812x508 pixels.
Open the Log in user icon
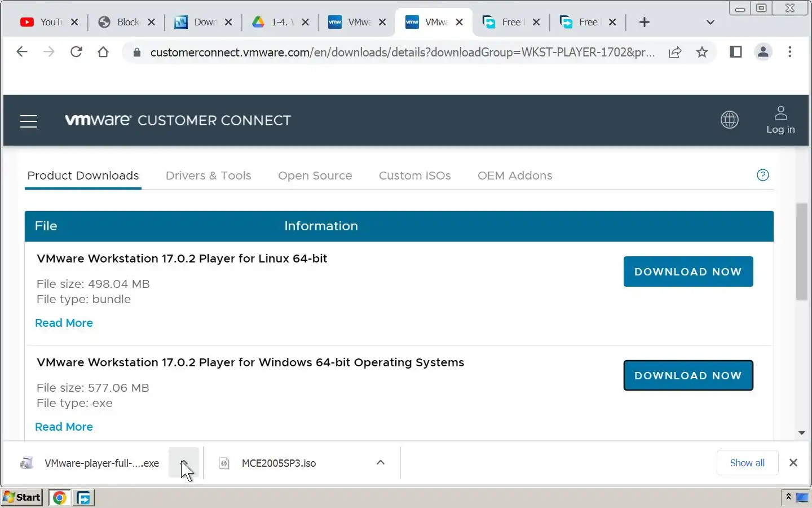780,120
